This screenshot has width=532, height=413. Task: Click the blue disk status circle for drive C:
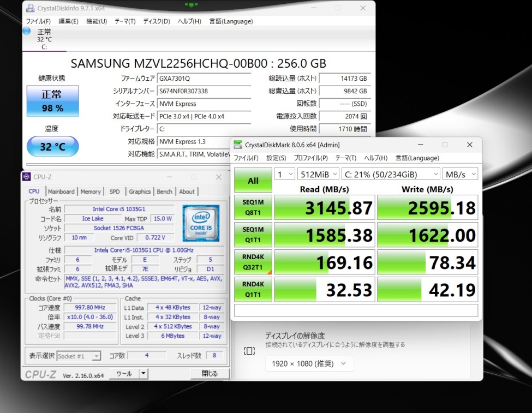pos(27,31)
